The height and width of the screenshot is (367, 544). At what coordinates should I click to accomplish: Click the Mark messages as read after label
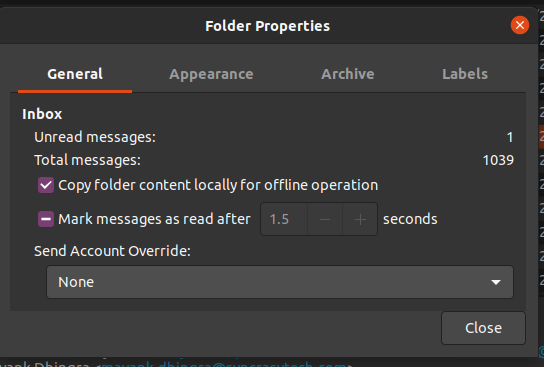[154, 219]
